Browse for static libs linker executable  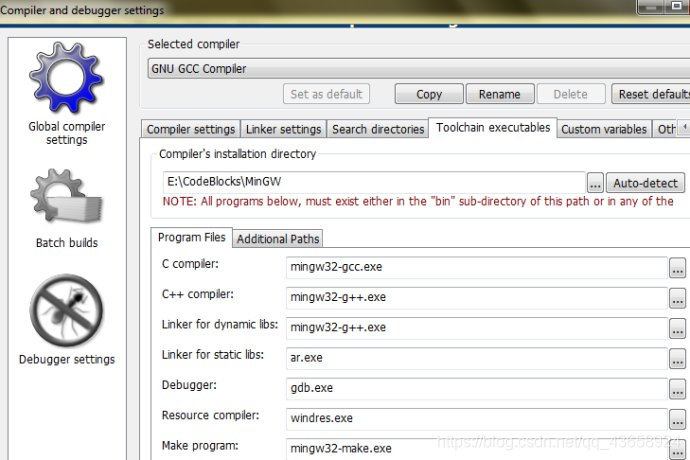(x=677, y=359)
